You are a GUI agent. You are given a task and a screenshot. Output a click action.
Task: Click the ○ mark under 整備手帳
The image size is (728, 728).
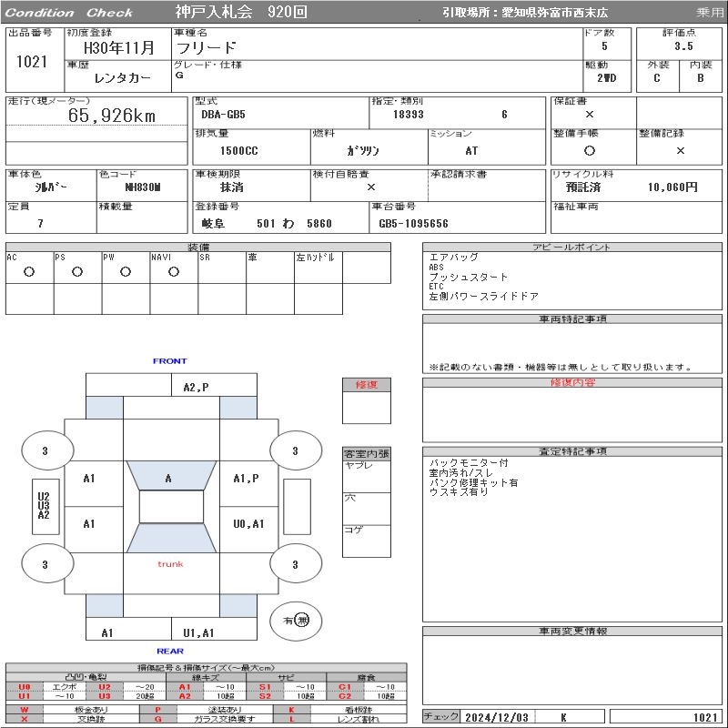589,150
